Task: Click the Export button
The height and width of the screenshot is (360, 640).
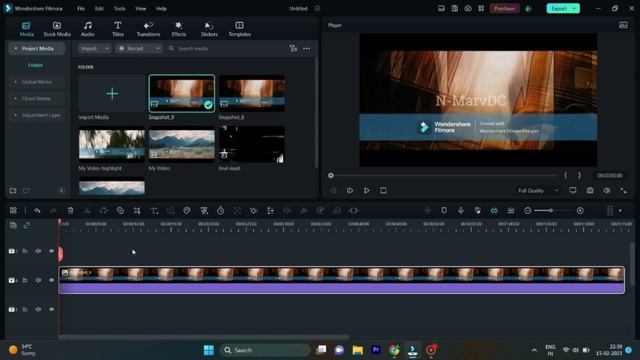Action: coord(563,9)
